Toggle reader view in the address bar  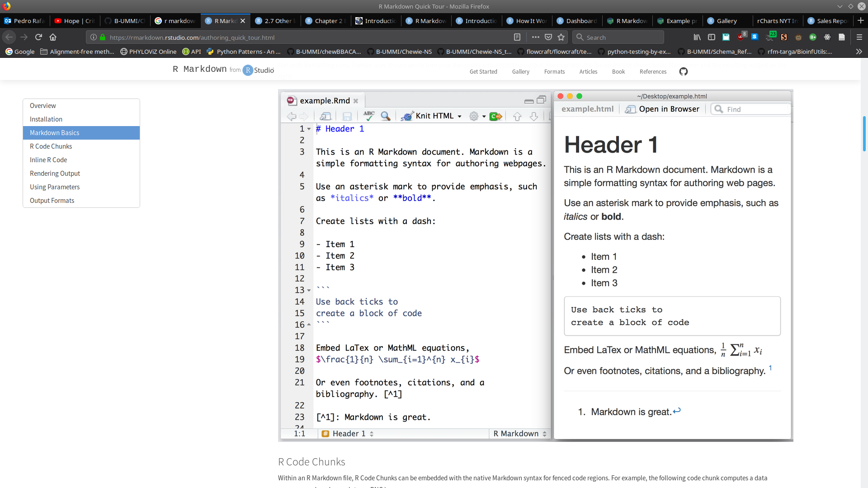517,37
